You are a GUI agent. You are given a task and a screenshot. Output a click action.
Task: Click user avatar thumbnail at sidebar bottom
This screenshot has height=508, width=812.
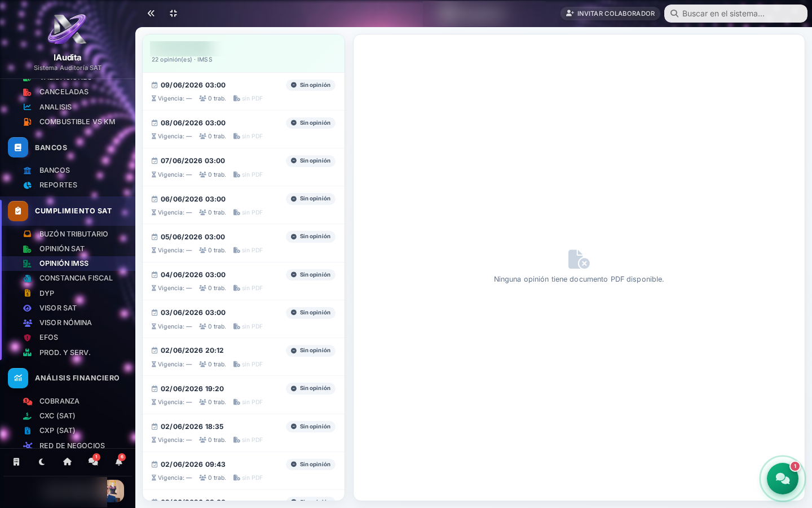pos(115,491)
